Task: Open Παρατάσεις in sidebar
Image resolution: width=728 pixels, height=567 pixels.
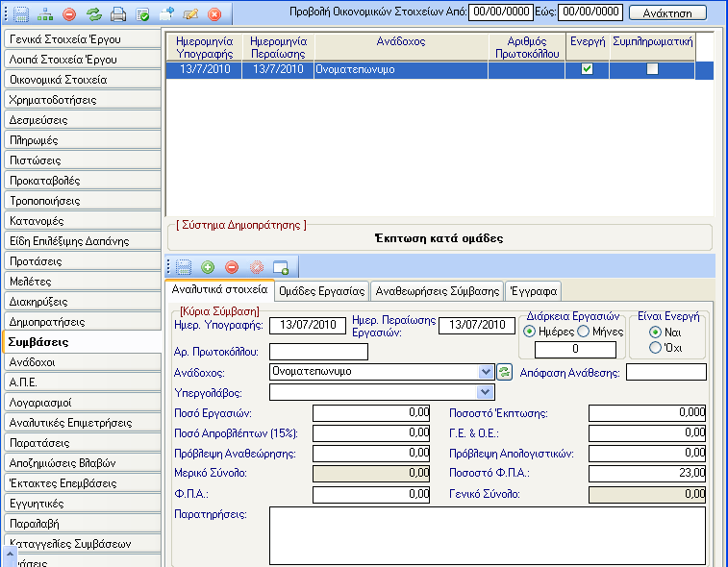Action: (x=83, y=443)
